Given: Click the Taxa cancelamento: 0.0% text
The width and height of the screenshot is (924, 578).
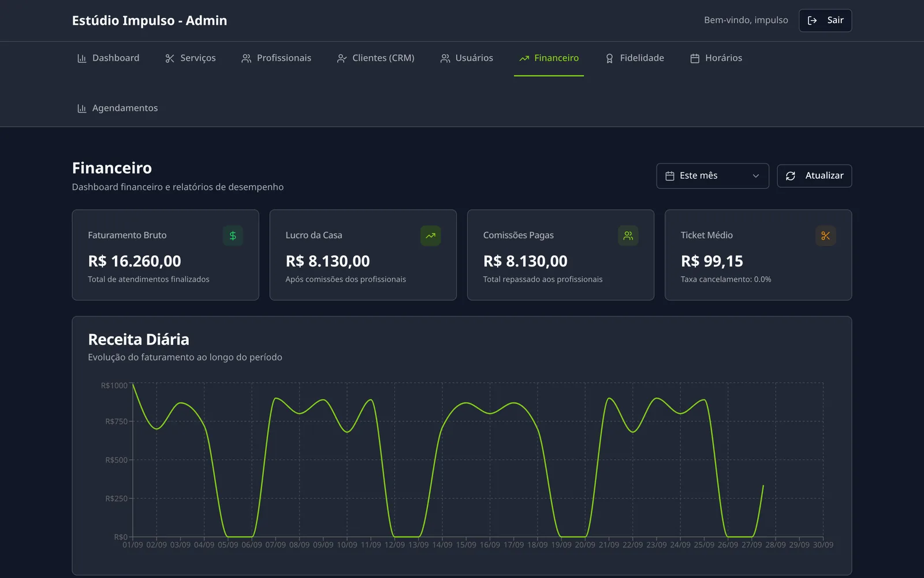Looking at the screenshot, I should click(x=726, y=279).
